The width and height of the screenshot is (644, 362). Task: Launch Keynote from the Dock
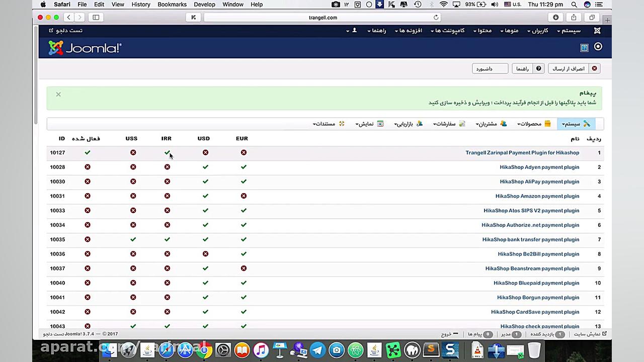280,350
